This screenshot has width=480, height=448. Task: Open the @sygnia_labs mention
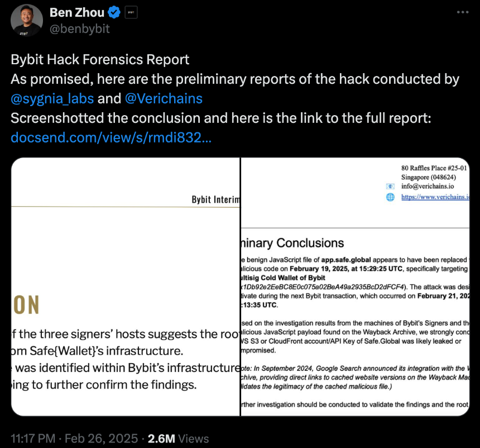pos(52,99)
